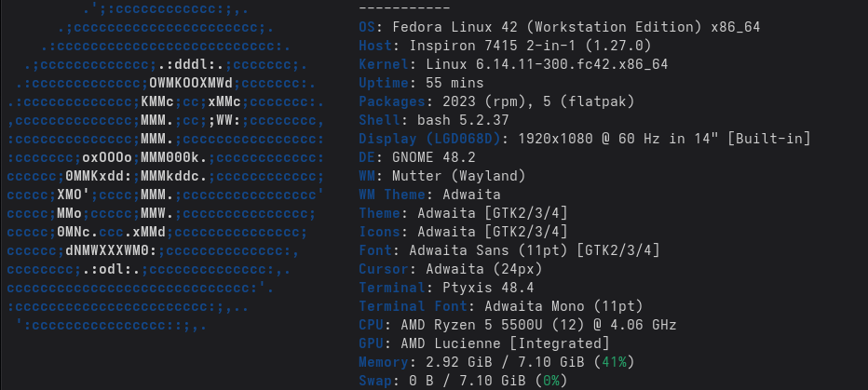Click the Packages 2023 (rpm) line
This screenshot has height=390, width=868.
pyautogui.click(x=496, y=101)
